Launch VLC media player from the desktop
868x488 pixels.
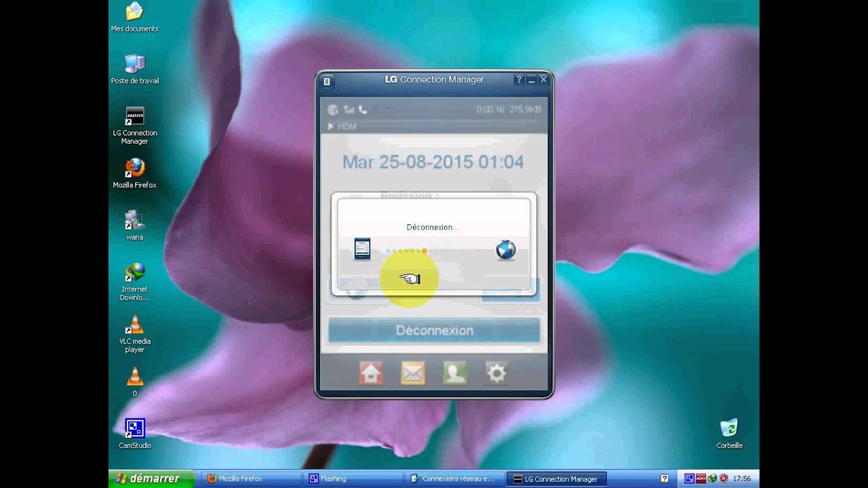(x=134, y=334)
